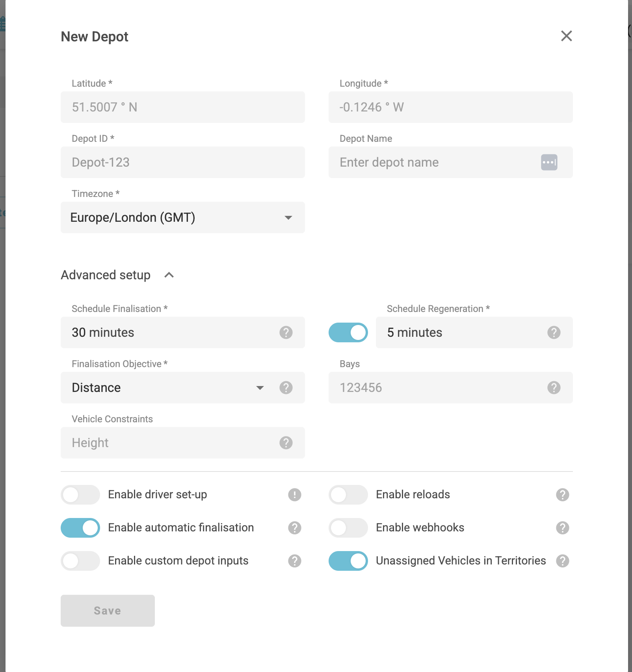Image resolution: width=632 pixels, height=672 pixels.
Task: Click the info icon for driver set-up
Action: [x=294, y=495]
